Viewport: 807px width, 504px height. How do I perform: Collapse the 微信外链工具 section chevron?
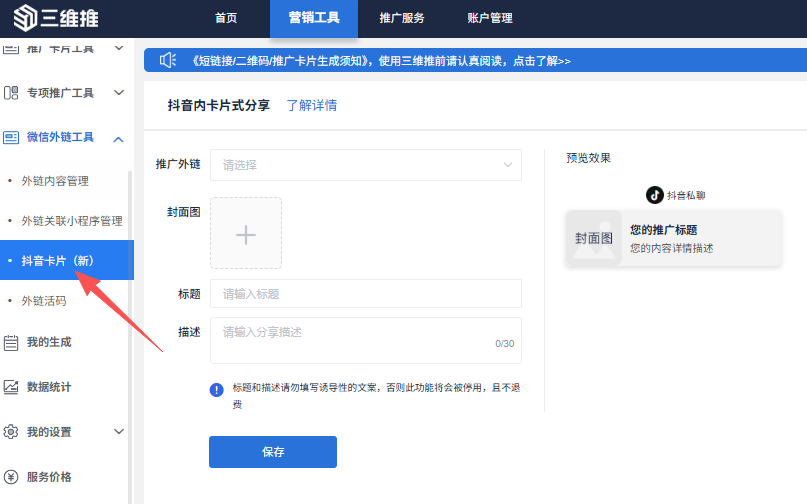(118, 138)
